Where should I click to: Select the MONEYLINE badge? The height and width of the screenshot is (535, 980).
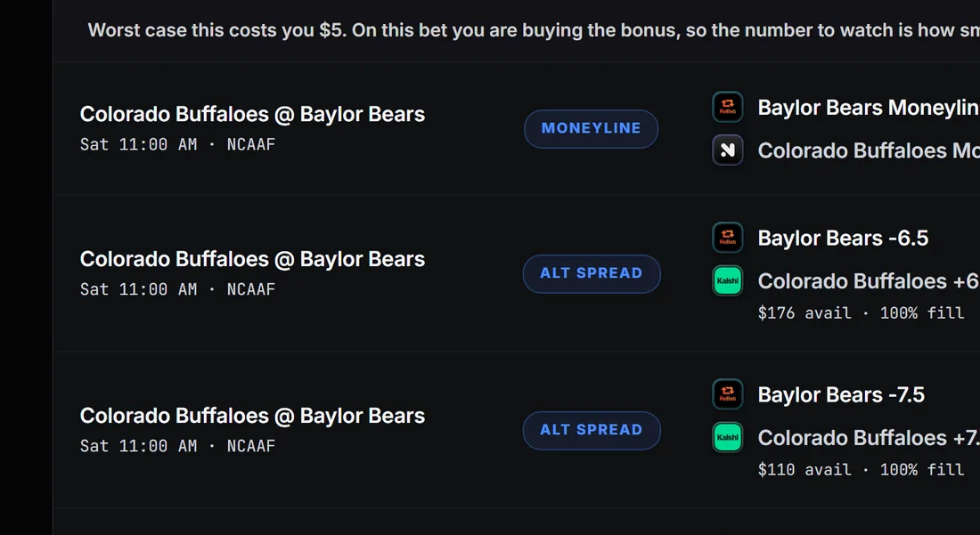(591, 128)
